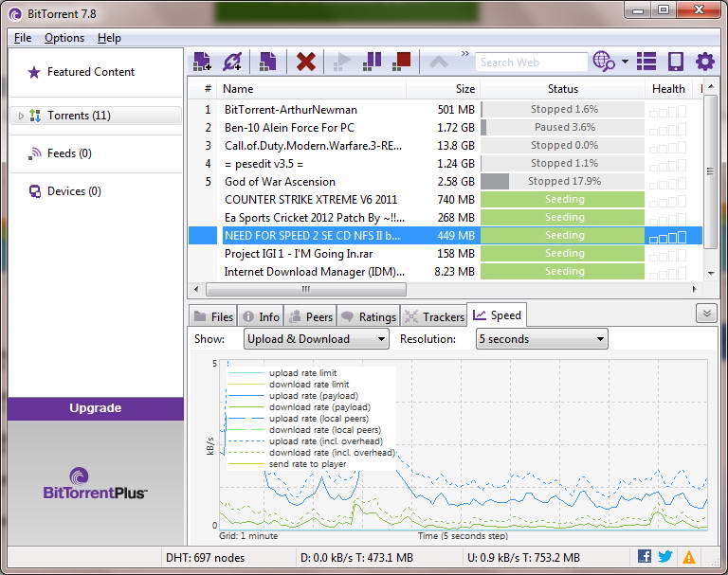Click the Twitter bird icon in status bar
Image resolution: width=728 pixels, height=575 pixels.
click(665, 556)
